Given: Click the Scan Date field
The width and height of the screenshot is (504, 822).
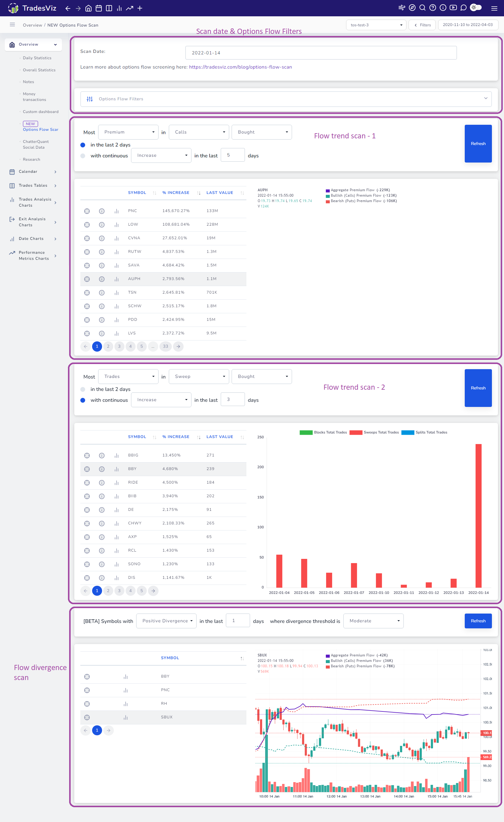Looking at the screenshot, I should [321, 53].
